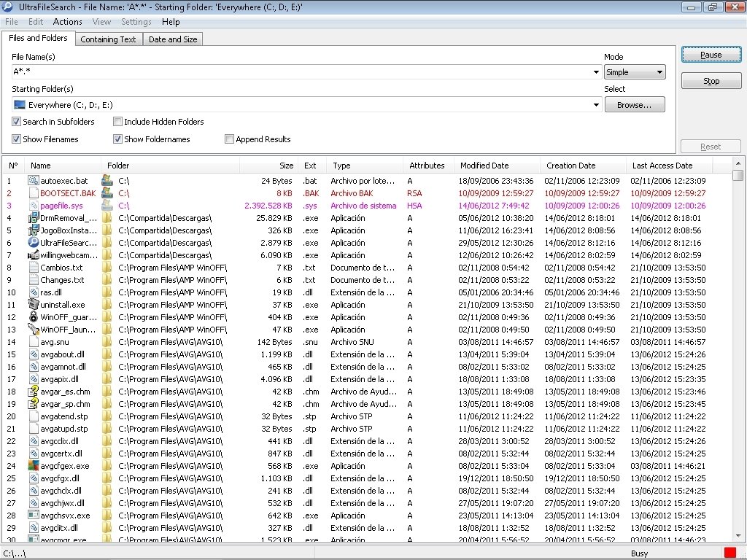Image resolution: width=747 pixels, height=560 pixels.
Task: Click the results list scroll down arrow
Action: (x=738, y=535)
